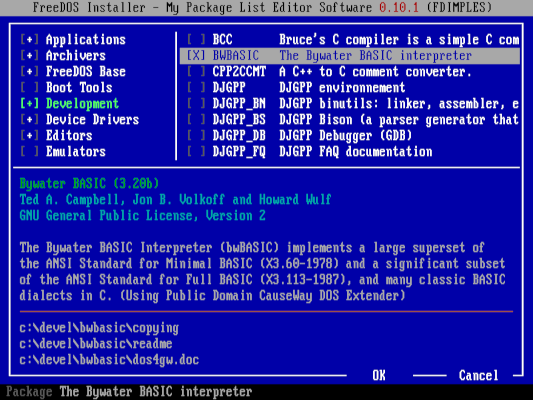Uncheck the BWBASIC package checkbox
The image size is (533, 400).
point(196,55)
